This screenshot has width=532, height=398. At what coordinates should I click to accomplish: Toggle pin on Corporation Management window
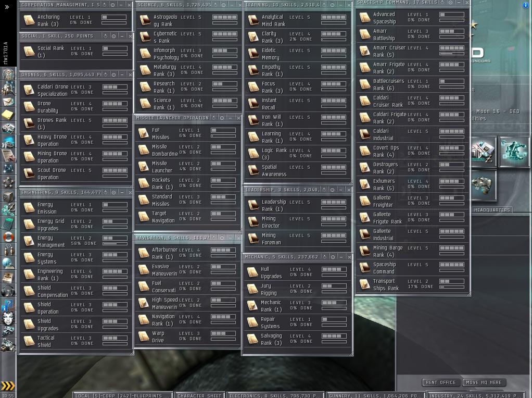[105, 5]
